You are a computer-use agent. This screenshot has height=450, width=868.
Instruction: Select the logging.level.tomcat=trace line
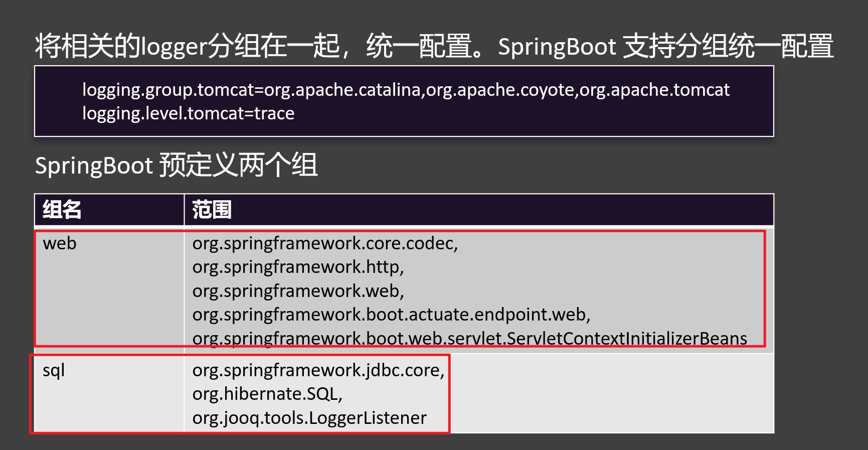[188, 113]
